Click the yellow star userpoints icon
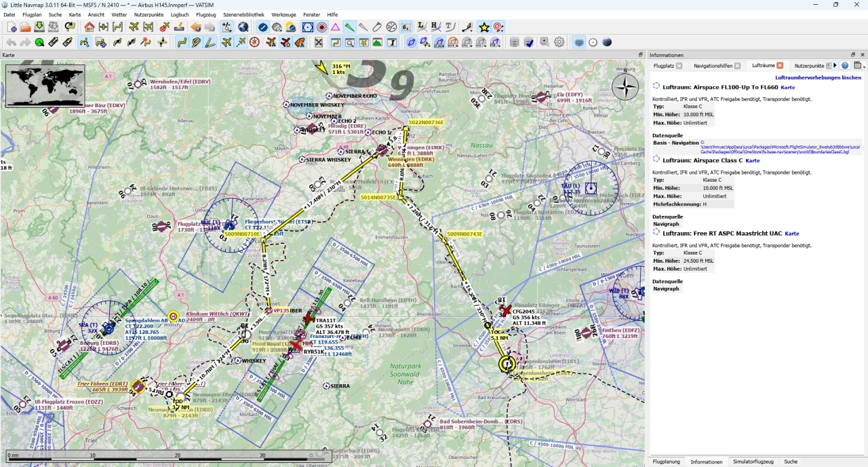The width and height of the screenshot is (868, 467). coord(484,27)
